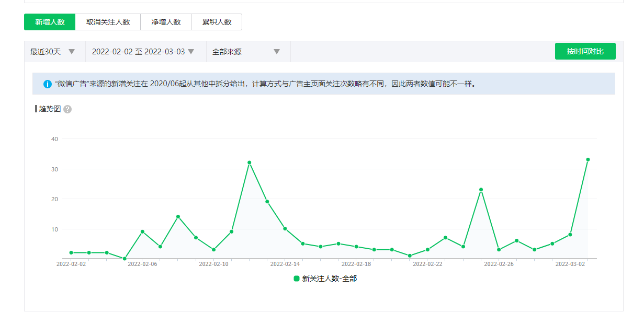The height and width of the screenshot is (313, 644).
Task: Click the 2022-02-06 x-axis label
Action: click(x=142, y=264)
